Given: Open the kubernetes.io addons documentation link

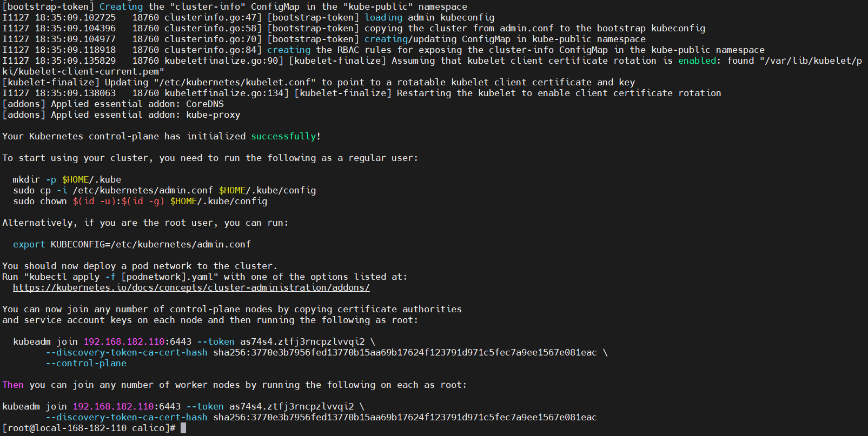Looking at the screenshot, I should (191, 287).
